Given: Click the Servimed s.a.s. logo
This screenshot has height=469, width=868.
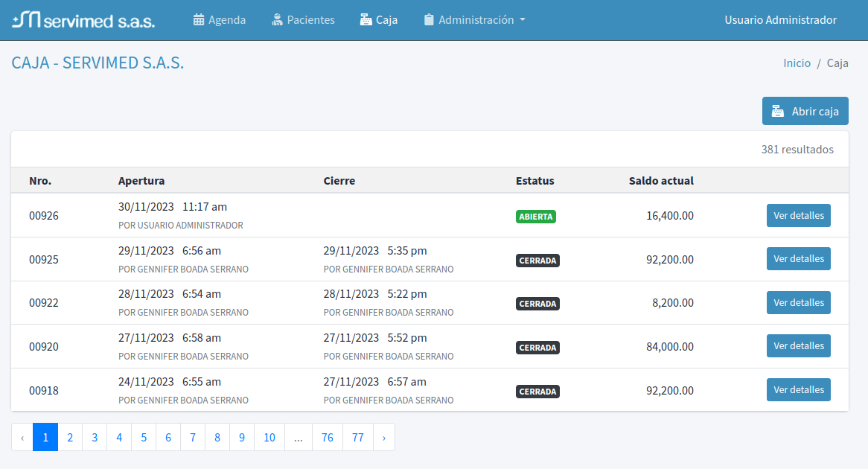Looking at the screenshot, I should tap(83, 20).
